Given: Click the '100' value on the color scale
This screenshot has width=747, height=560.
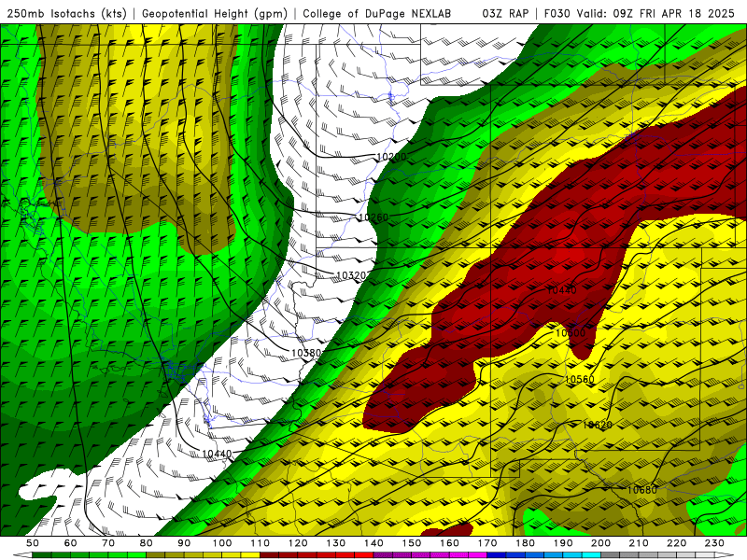Looking at the screenshot, I should click(x=222, y=543).
